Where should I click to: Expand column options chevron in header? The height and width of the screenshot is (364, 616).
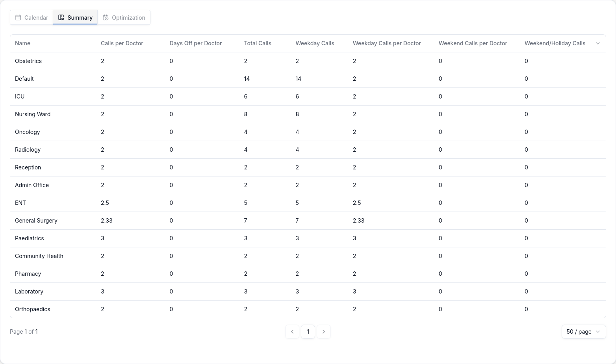598,43
